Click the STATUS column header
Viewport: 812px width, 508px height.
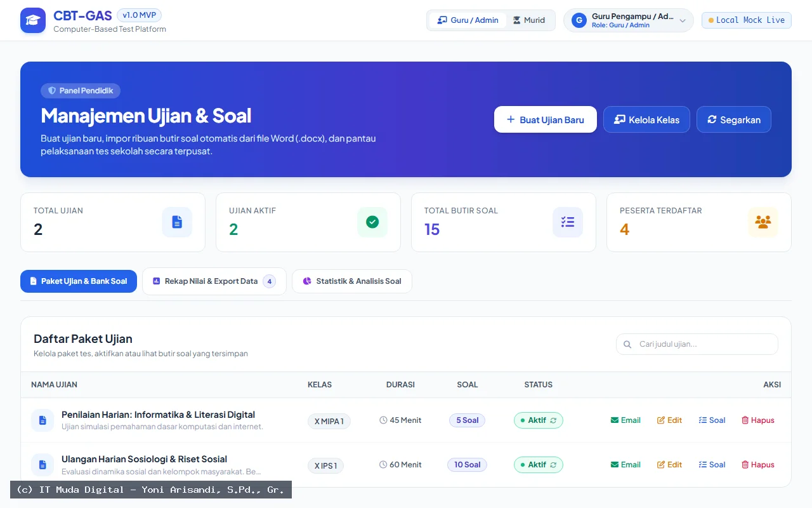tap(539, 385)
